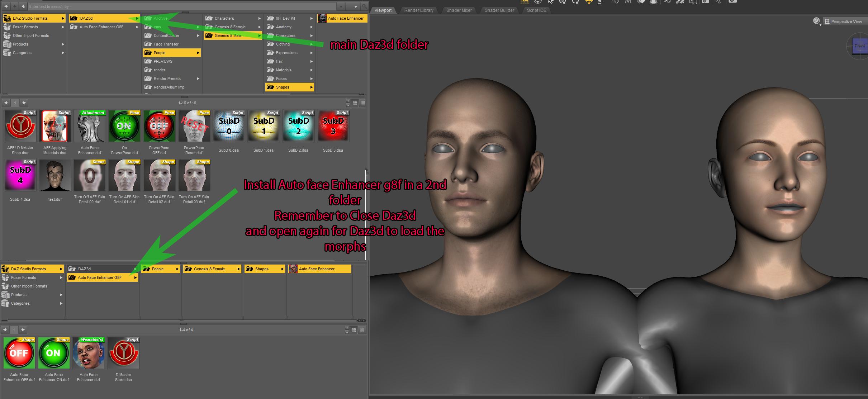The height and width of the screenshot is (399, 868).
Task: Apply Auto Face Enhancer ON shape
Action: pos(54,353)
